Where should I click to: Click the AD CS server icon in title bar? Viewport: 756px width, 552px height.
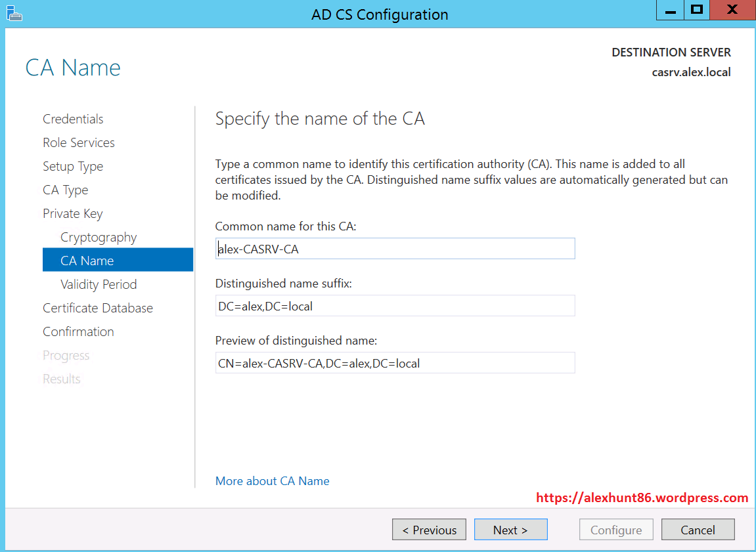pos(14,14)
